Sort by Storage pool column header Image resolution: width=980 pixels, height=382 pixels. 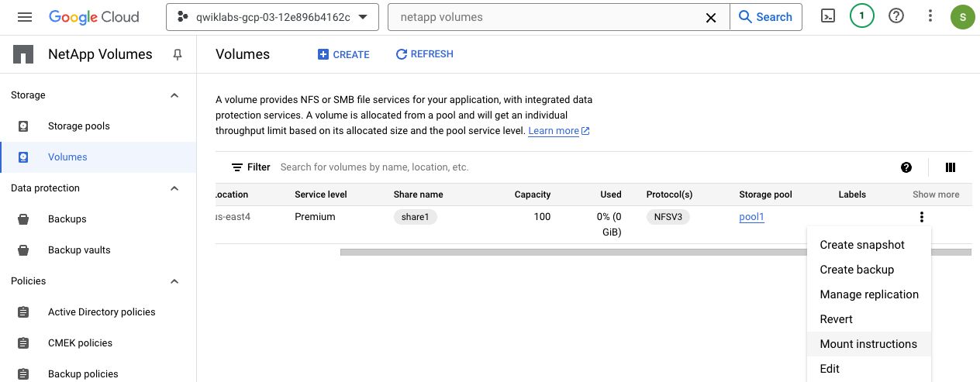click(x=766, y=194)
